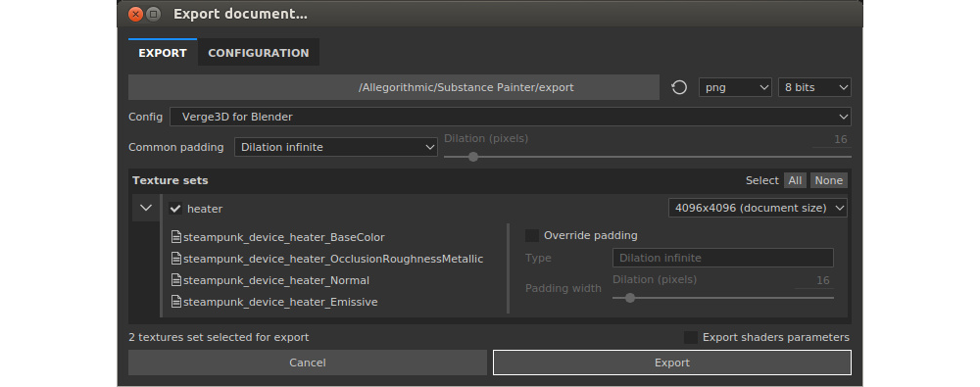980x387 pixels.
Task: Click the Emissive texture file icon
Action: click(176, 302)
